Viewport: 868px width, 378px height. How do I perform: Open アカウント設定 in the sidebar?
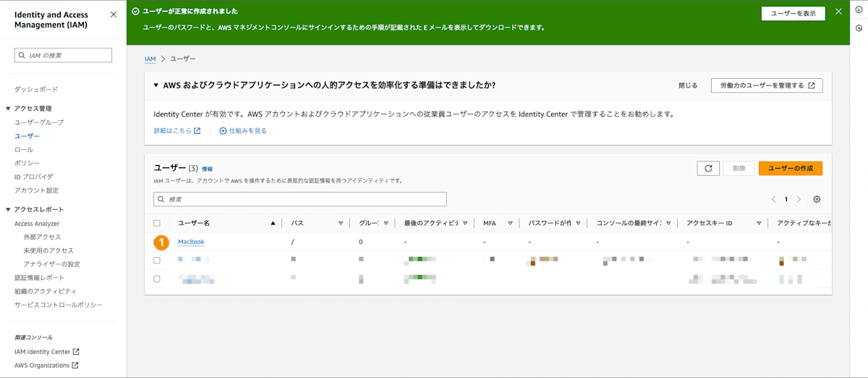tap(36, 190)
